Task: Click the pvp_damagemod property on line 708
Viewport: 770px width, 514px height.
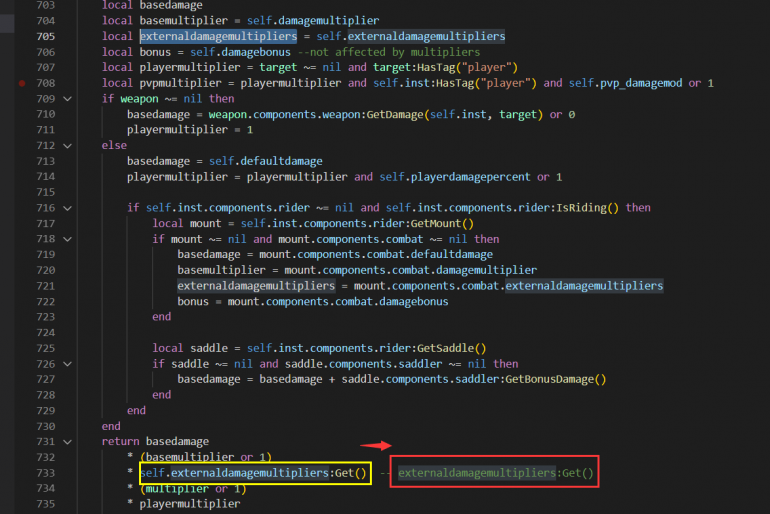Action: (x=641, y=83)
